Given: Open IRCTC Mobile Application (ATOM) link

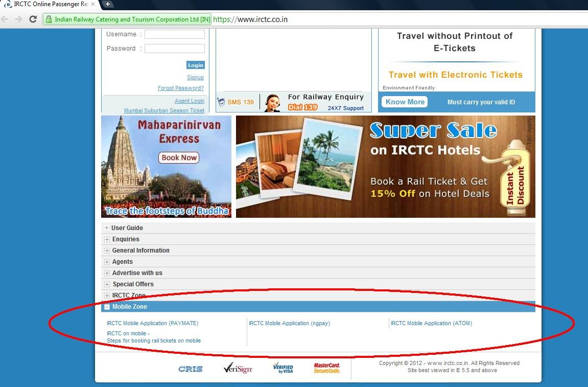Looking at the screenshot, I should click(431, 323).
